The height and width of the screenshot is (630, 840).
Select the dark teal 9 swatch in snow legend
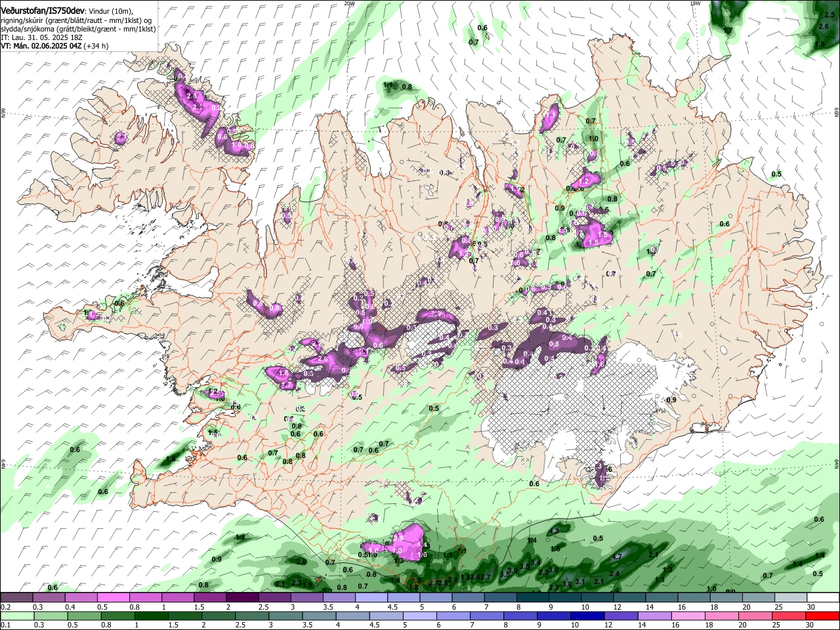tap(565, 598)
